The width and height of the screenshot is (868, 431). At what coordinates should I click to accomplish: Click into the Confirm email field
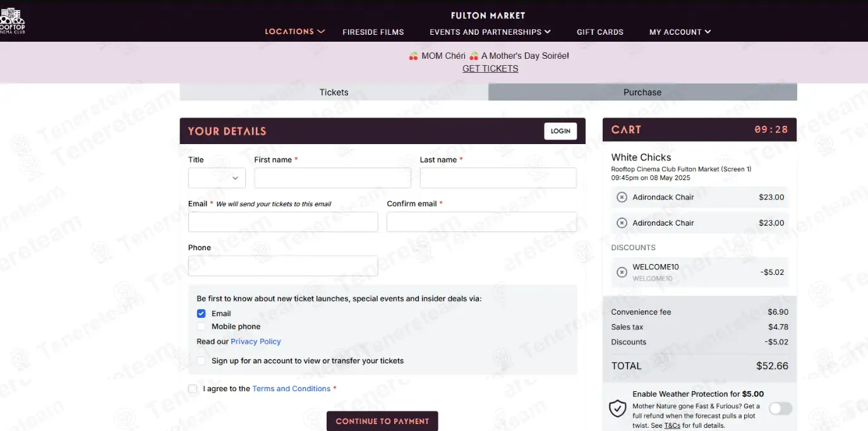point(482,222)
